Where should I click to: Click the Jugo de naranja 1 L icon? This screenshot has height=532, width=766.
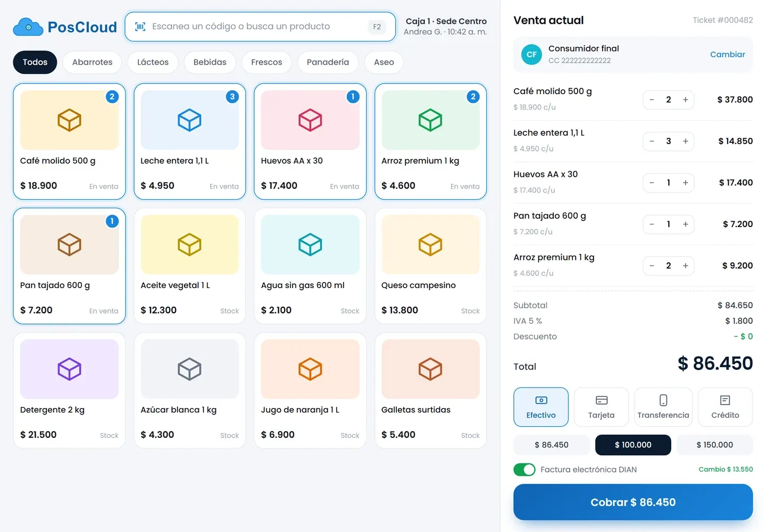coord(310,369)
